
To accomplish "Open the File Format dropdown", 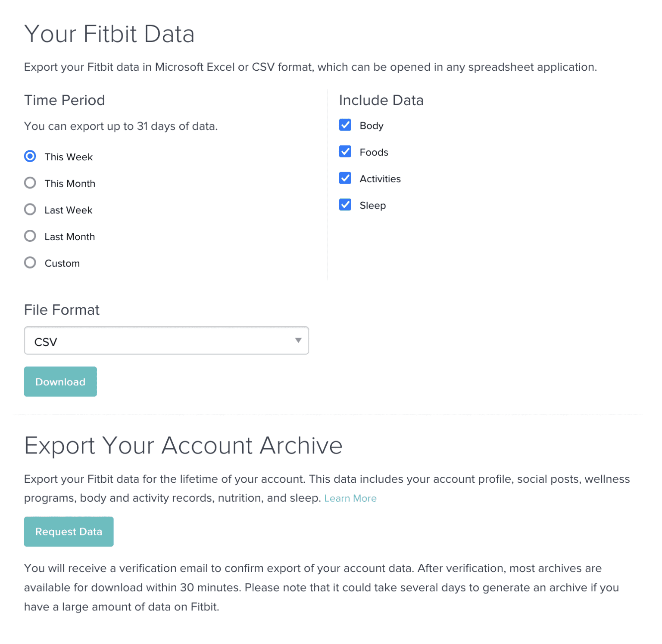I will point(166,341).
